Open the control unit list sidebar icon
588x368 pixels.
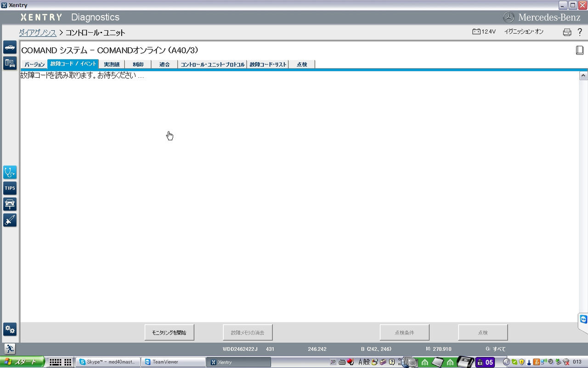[10, 63]
